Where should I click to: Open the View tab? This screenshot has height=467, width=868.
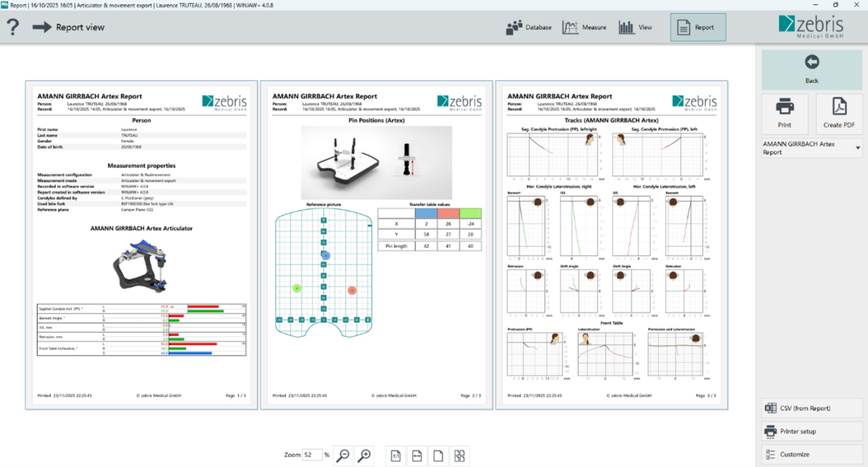pyautogui.click(x=635, y=28)
